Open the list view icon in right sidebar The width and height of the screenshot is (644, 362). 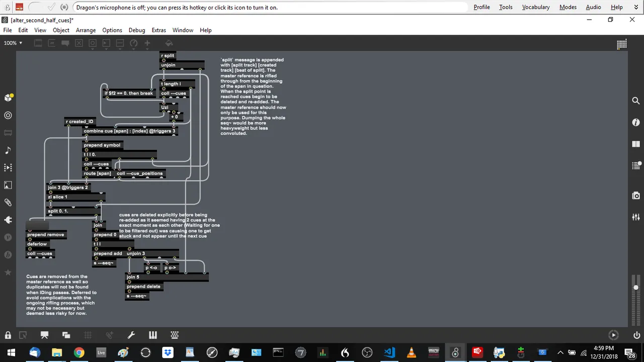[x=636, y=165]
